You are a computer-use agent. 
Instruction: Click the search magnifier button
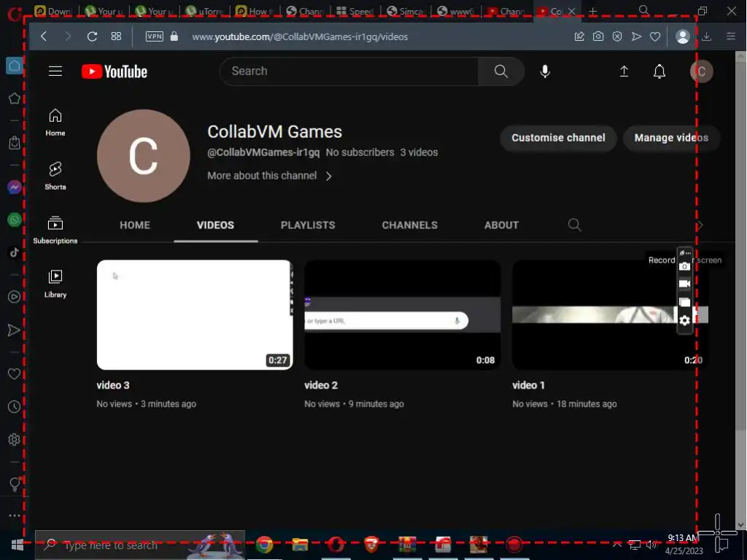coord(500,71)
